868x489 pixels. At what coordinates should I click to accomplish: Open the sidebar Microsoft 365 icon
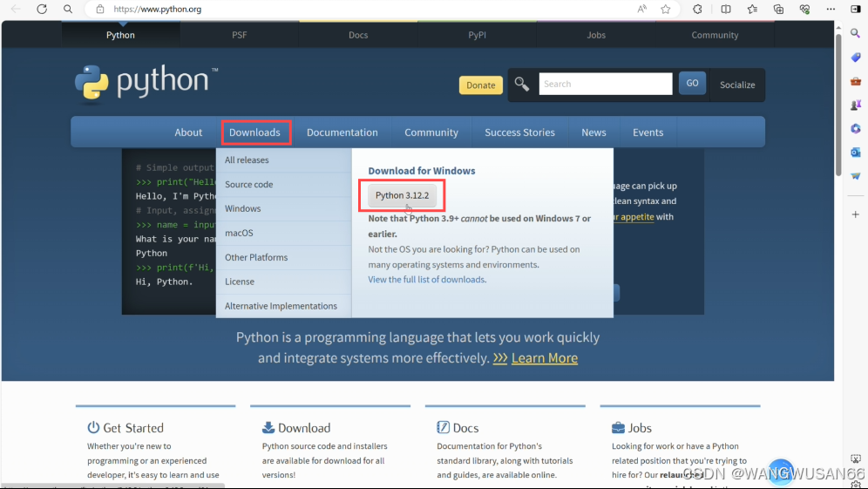(x=856, y=128)
